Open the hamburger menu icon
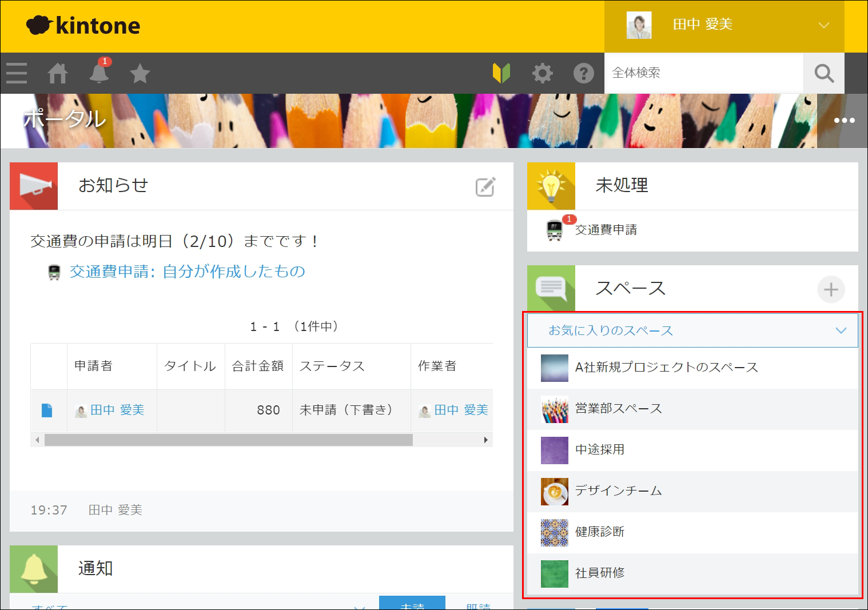The width and height of the screenshot is (868, 610). click(17, 74)
